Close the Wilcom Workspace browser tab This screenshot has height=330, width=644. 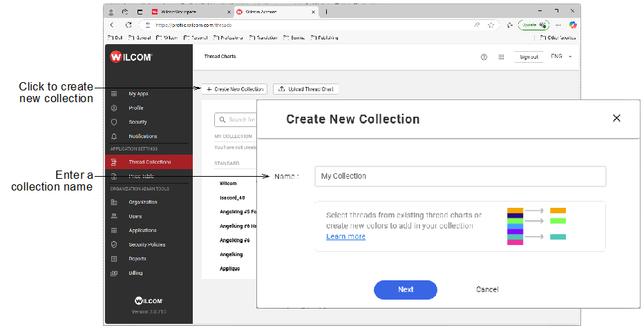point(229,12)
